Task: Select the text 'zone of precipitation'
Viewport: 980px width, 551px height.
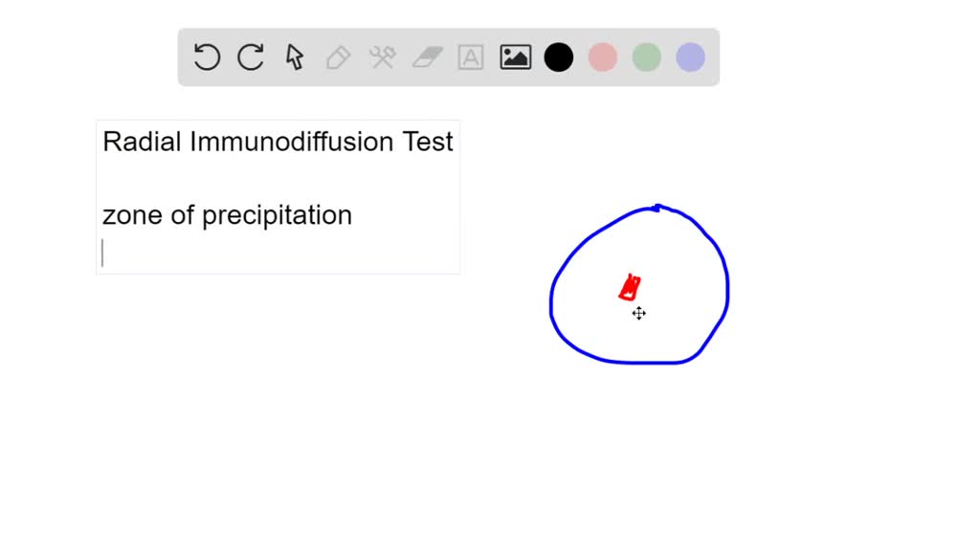Action: (227, 215)
